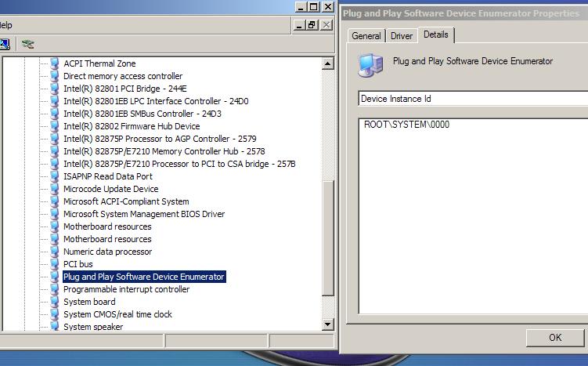Select System CMOS/real time clock
This screenshot has width=588, height=366.
click(x=117, y=314)
